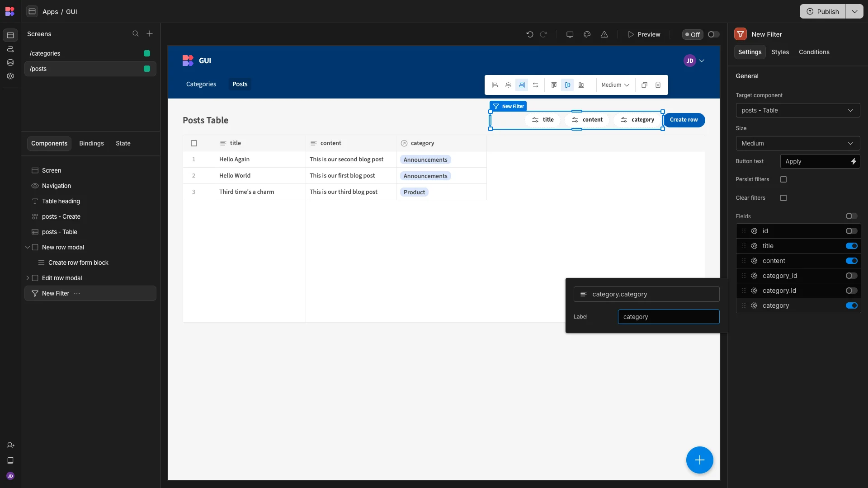Disable the title field toggle
Screen dimensions: 868x488
pyautogui.click(x=851, y=246)
